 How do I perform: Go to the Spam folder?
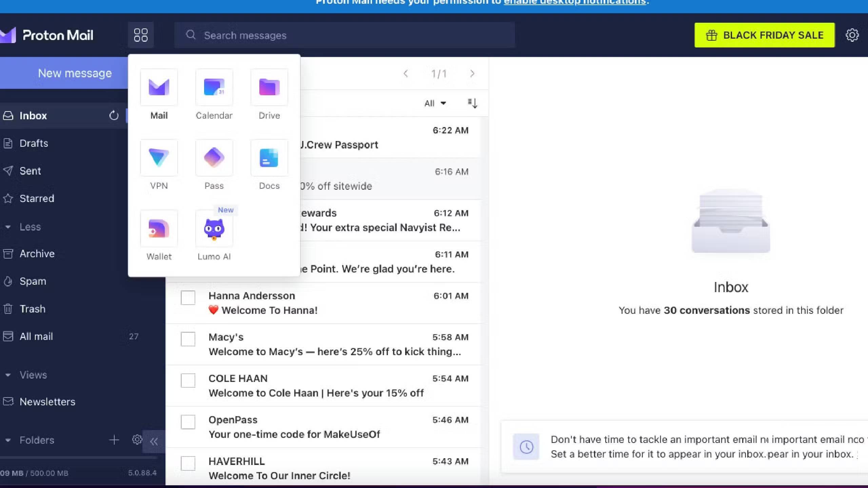point(33,281)
